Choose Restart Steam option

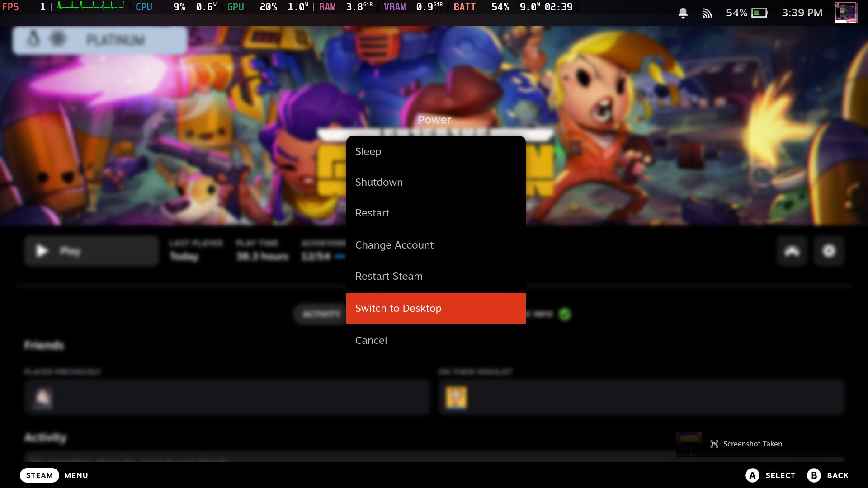[436, 277]
